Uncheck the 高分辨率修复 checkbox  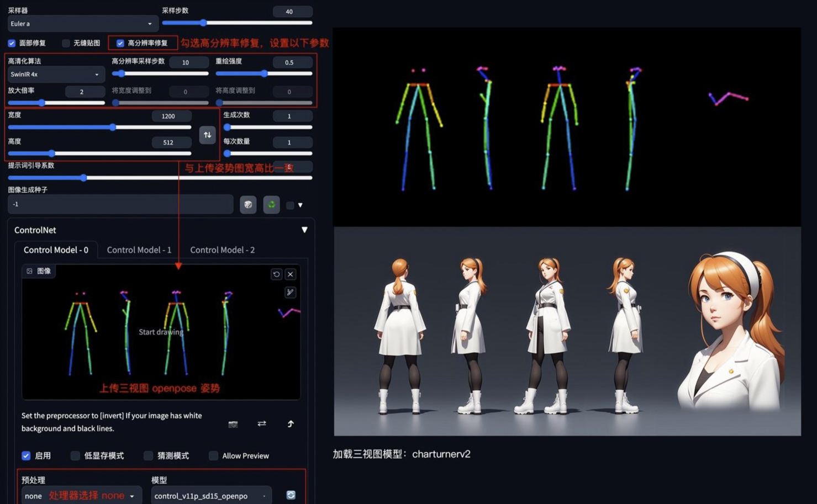pos(120,43)
